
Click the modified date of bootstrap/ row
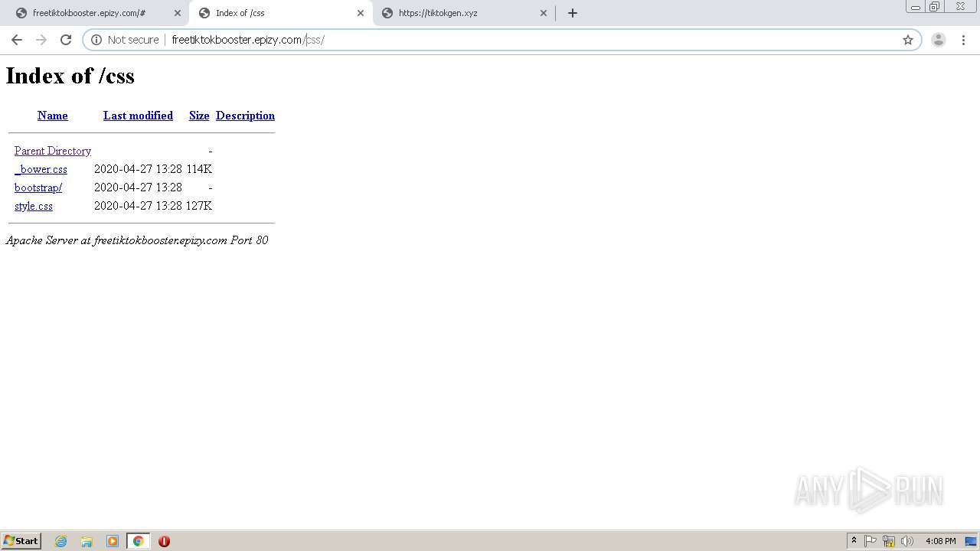(138, 187)
